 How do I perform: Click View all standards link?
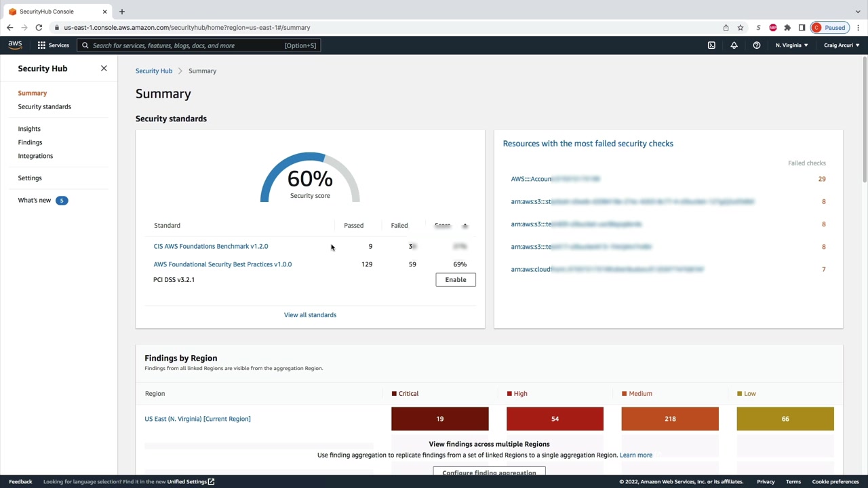(310, 315)
